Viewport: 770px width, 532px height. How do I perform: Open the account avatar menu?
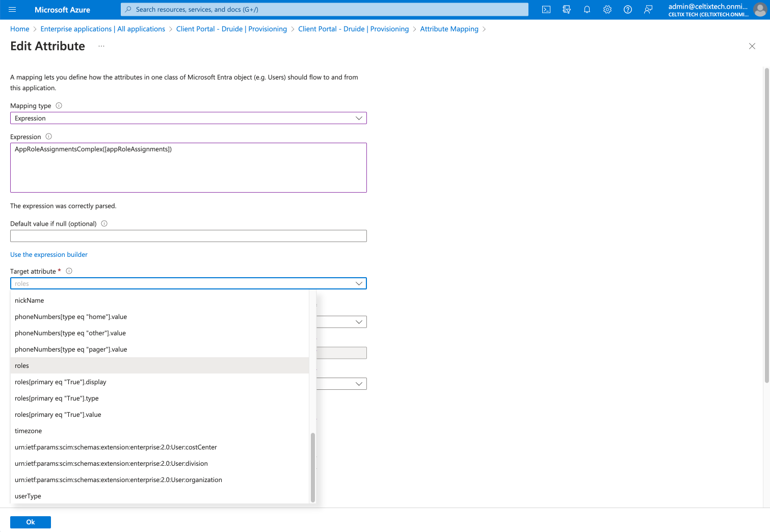[x=760, y=10]
